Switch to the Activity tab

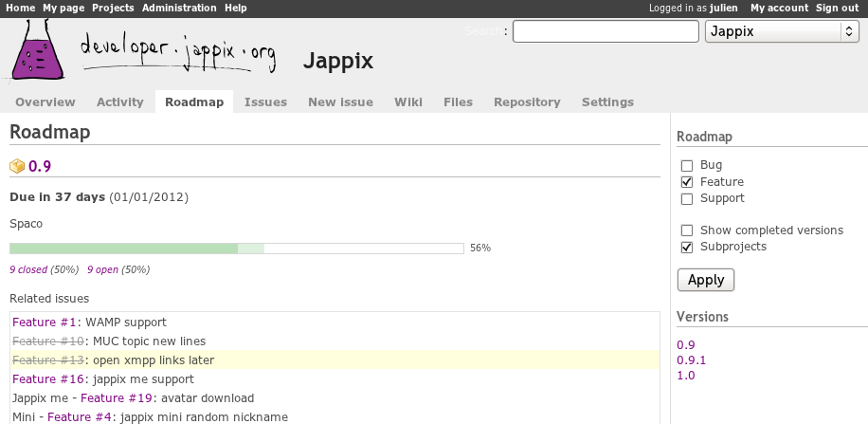click(x=120, y=102)
